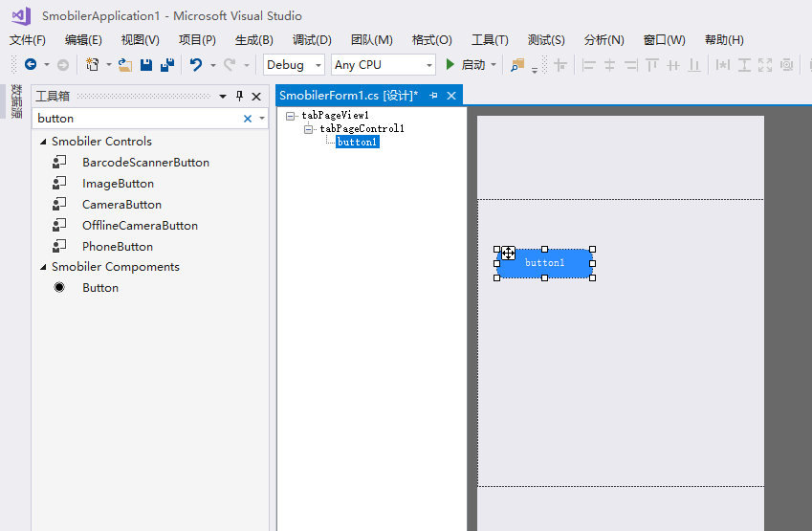Open the 项目(P) menu
The width and height of the screenshot is (812, 531).
(x=197, y=40)
